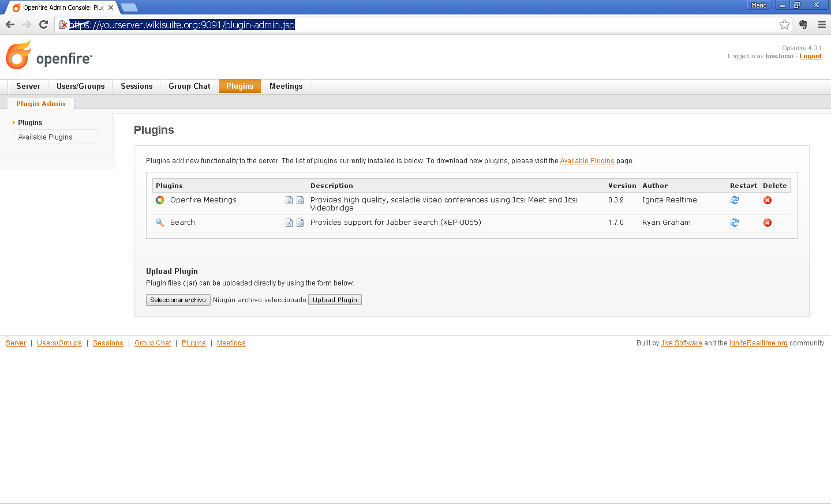Screen dimensions: 831x504
Task: Open the Openfire Meetings changelog icon
Action: click(300, 200)
